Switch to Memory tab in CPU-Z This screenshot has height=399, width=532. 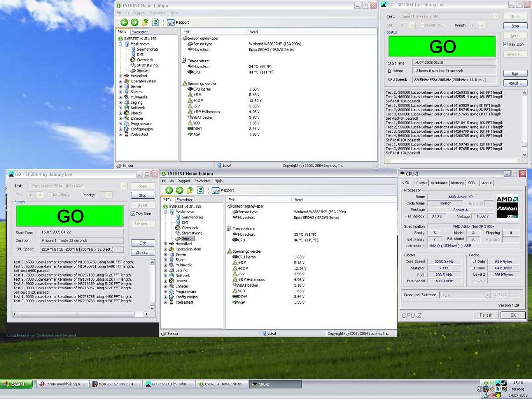(457, 183)
